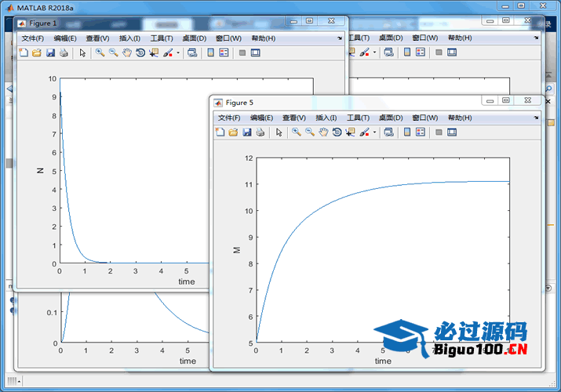Open 文件(F) menu in Figure 5
This screenshot has width=561, height=392.
click(229, 118)
